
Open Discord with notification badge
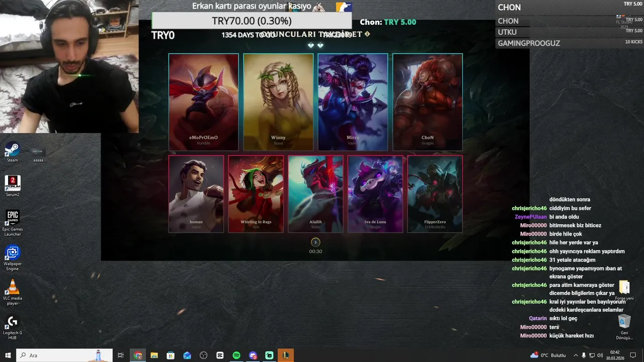point(253,355)
